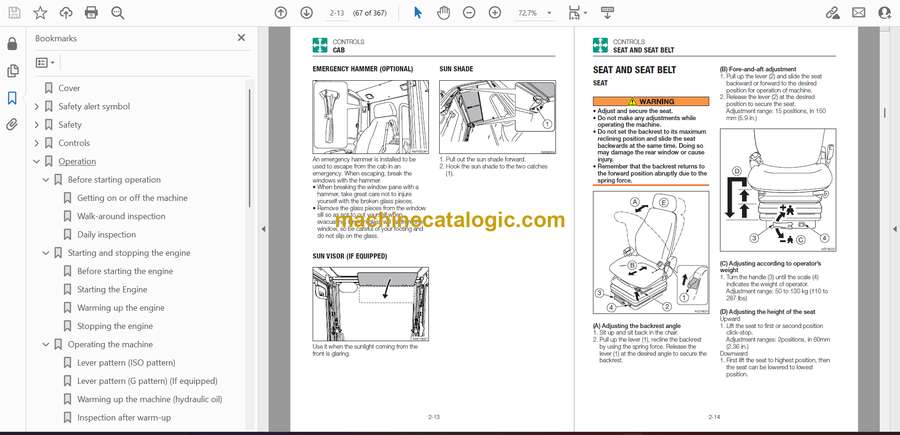Click the SEAT AND SEAT BELT heading

pos(634,70)
